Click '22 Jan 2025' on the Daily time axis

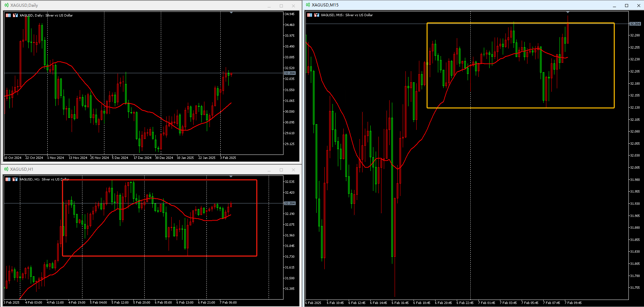[x=207, y=158]
